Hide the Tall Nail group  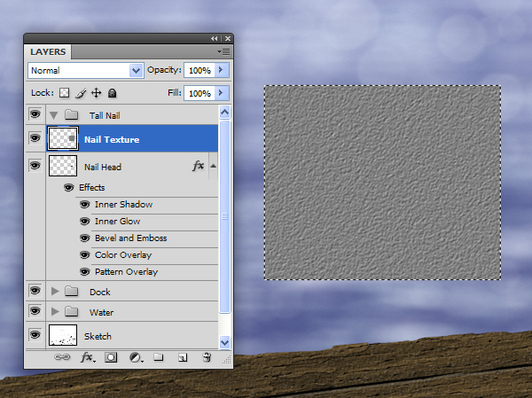pyautogui.click(x=35, y=114)
